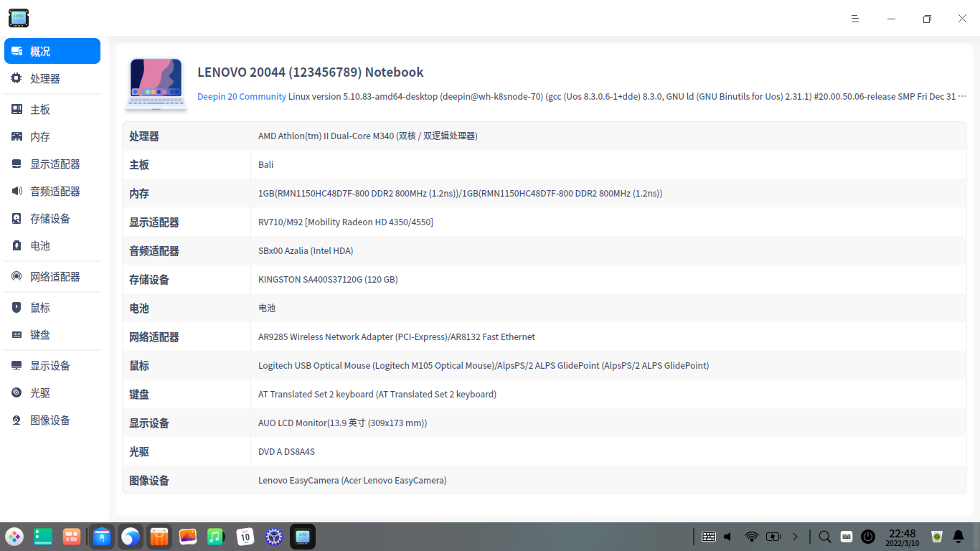Click the 网络适配器 label in the overview table
The width and height of the screenshot is (980, 551).
154,336
